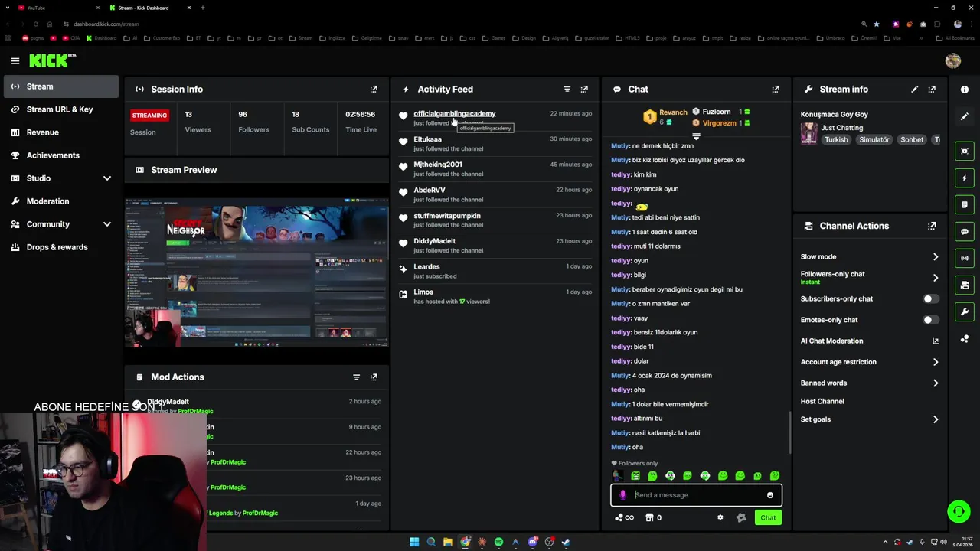The width and height of the screenshot is (980, 551).
Task: Pop out the Session Info panel
Action: coord(374,90)
